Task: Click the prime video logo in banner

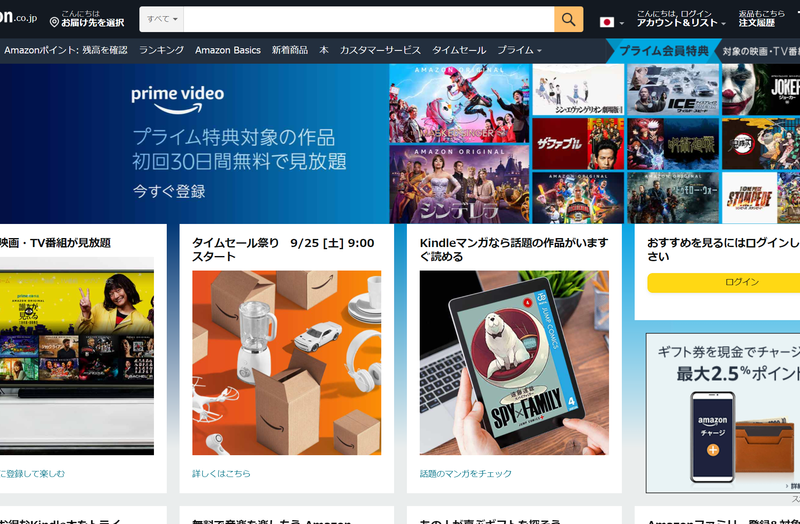Action: [x=178, y=99]
